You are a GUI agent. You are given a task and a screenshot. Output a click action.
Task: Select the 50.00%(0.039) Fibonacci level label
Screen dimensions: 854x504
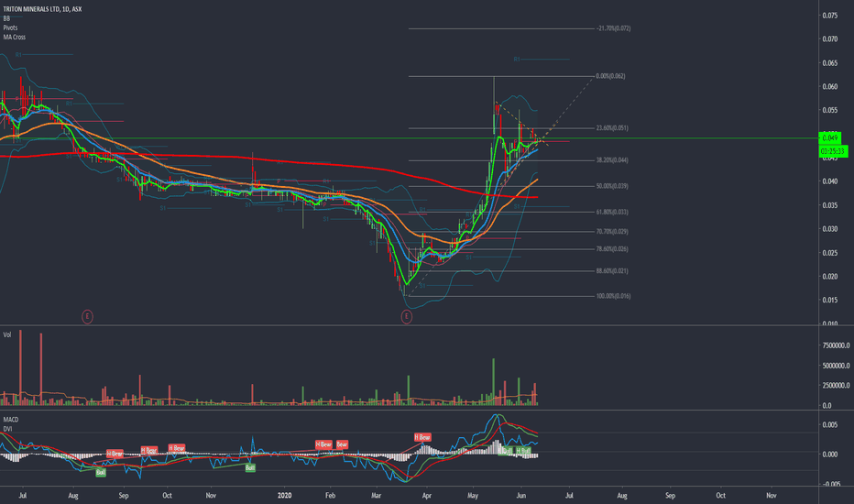point(612,186)
